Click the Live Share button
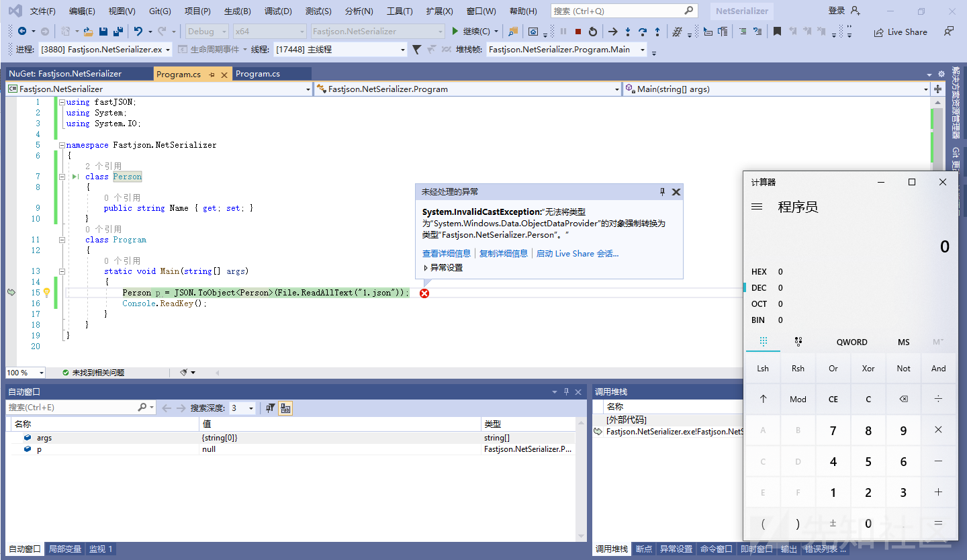Screen dimensions: 967x560 pos(901,32)
